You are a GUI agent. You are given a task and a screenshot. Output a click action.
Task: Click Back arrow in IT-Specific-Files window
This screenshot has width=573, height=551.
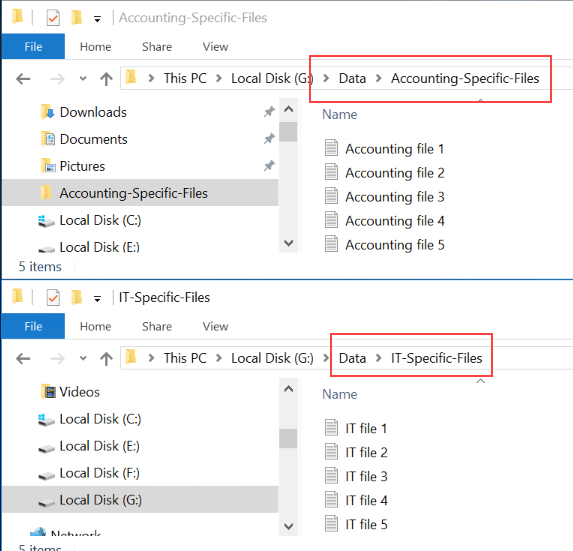point(23,358)
